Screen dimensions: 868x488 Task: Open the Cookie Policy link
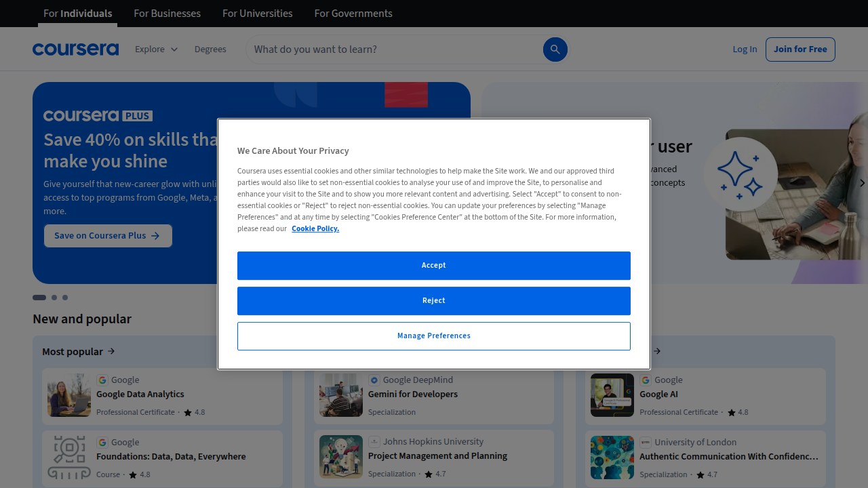315,228
